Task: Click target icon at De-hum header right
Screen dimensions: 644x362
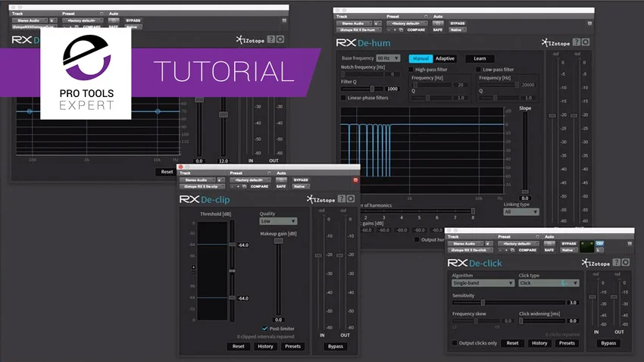Action: pyautogui.click(x=589, y=23)
